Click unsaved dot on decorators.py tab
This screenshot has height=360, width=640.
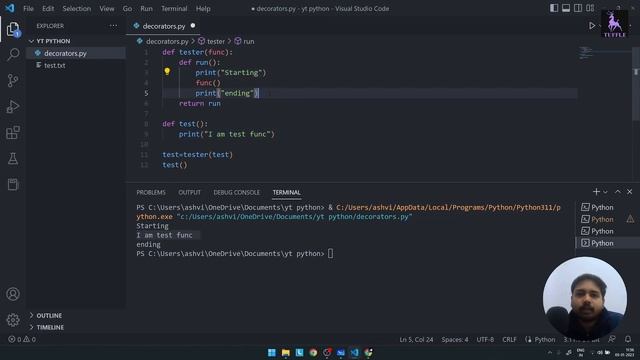coord(193,26)
